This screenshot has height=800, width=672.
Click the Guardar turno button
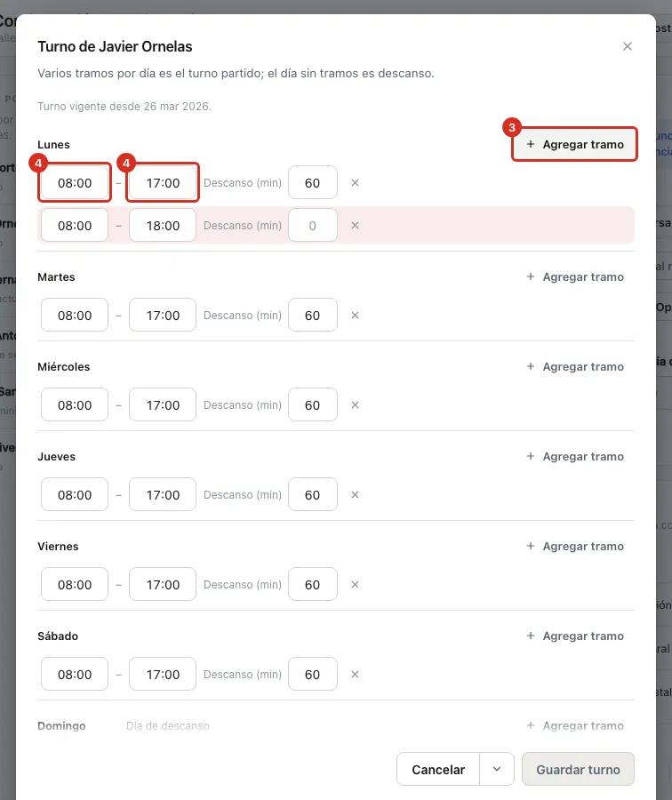578,769
